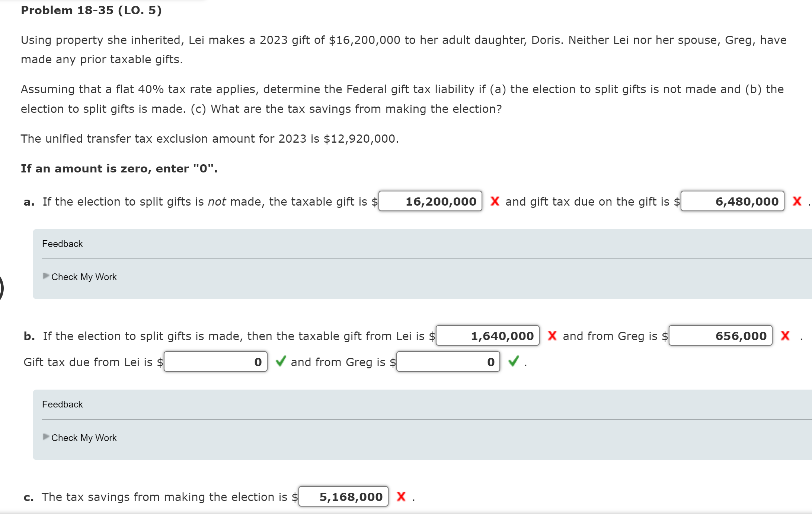Click the red X beside 1,640,000 answer

point(552,336)
